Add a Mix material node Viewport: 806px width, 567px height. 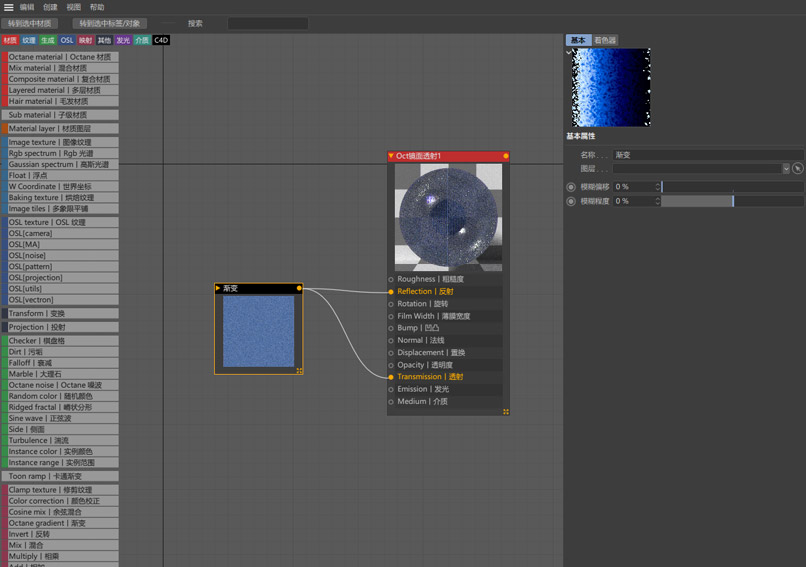click(60, 68)
